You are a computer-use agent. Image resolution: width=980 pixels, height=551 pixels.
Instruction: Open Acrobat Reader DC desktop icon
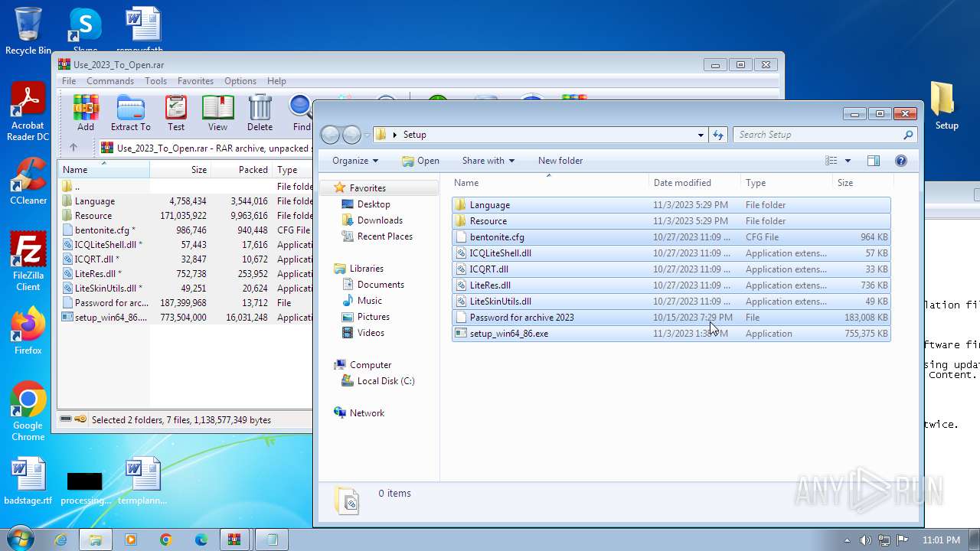pos(28,112)
